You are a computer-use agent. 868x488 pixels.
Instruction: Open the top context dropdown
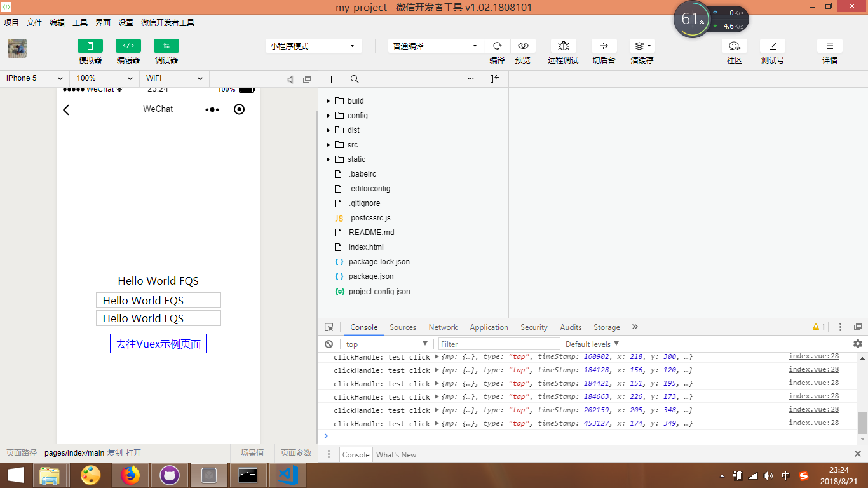(387, 344)
